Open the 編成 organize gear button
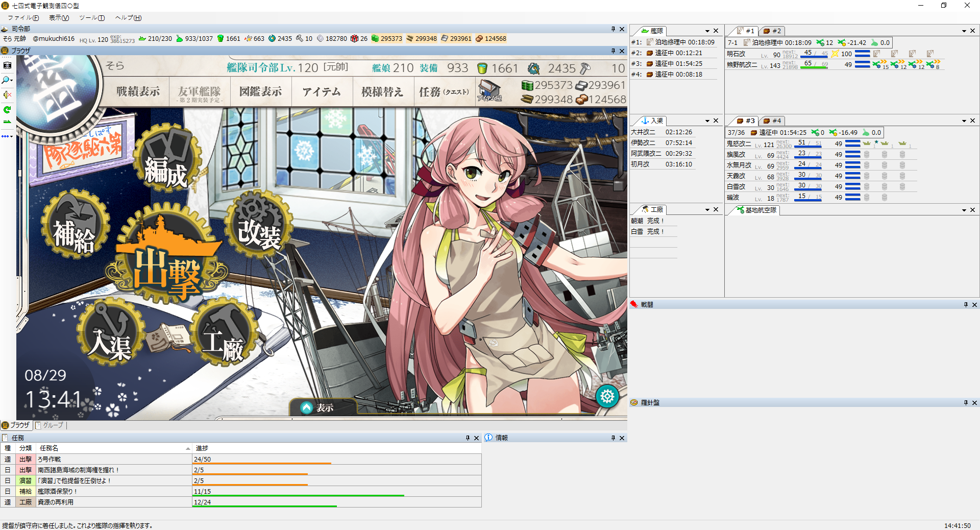 coord(166,157)
